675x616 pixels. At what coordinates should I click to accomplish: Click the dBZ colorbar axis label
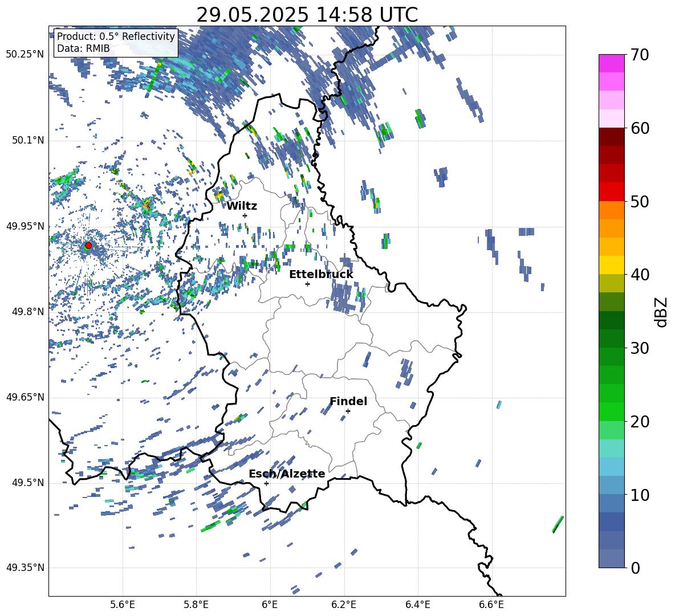(662, 312)
